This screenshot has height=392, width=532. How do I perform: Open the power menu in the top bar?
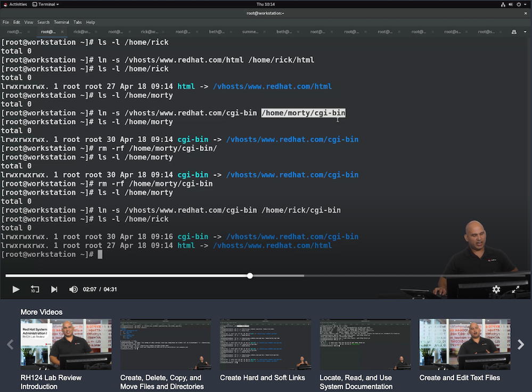(x=519, y=4)
